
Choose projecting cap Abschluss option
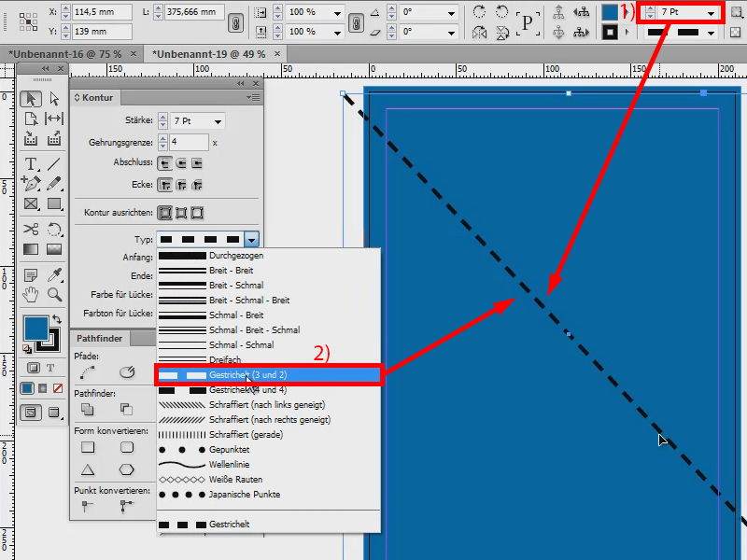[197, 163]
